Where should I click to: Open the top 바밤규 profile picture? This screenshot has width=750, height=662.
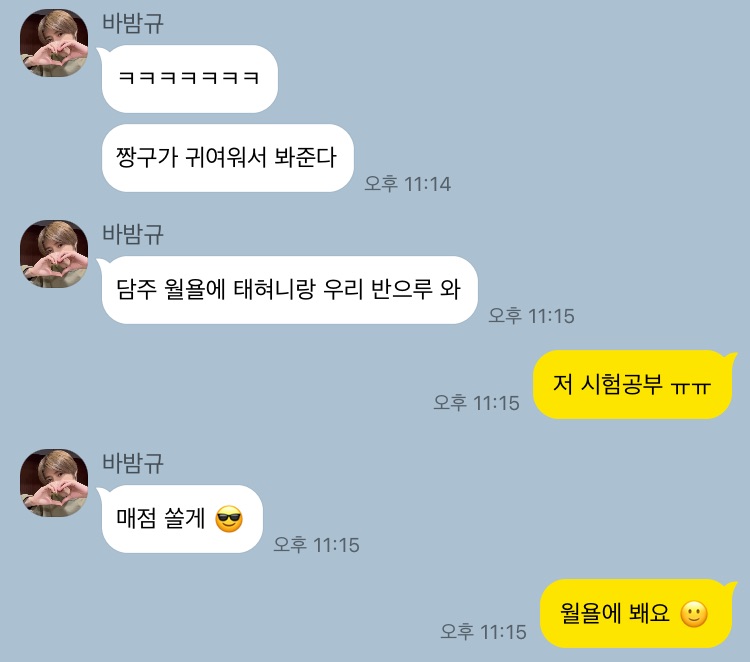tap(54, 43)
